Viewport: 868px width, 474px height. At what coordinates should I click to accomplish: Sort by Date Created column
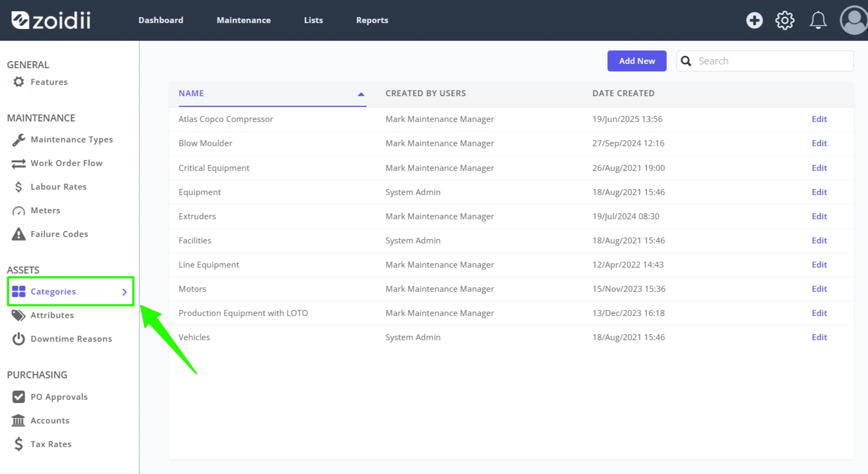[x=623, y=94]
